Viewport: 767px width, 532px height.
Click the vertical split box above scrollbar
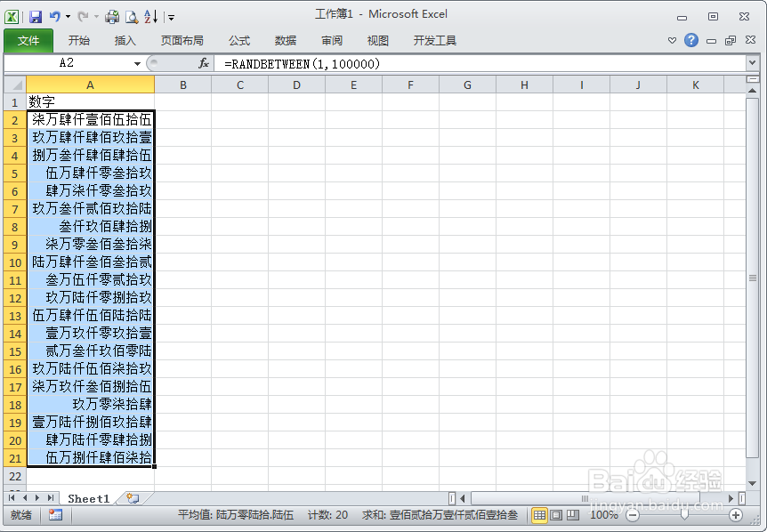(x=753, y=78)
